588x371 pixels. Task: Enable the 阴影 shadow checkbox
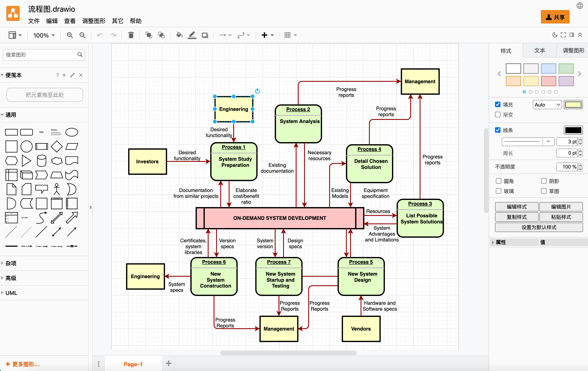pos(544,181)
